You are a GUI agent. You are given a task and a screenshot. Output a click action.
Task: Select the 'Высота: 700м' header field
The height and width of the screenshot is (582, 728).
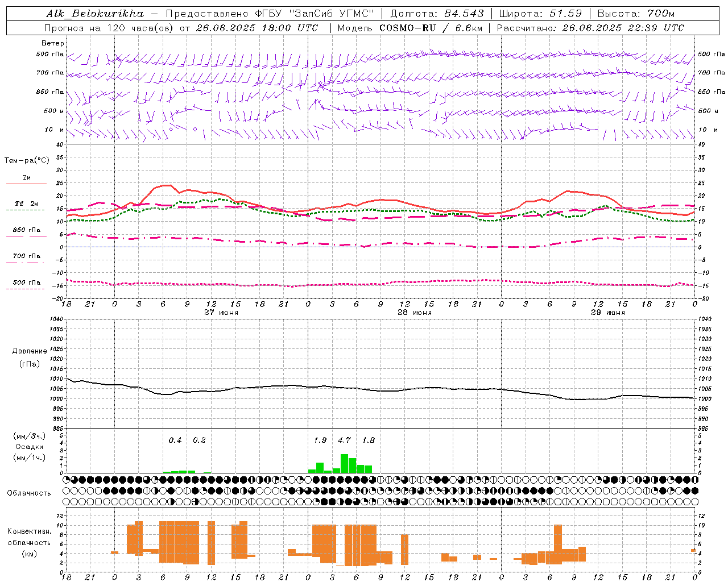tap(636, 14)
